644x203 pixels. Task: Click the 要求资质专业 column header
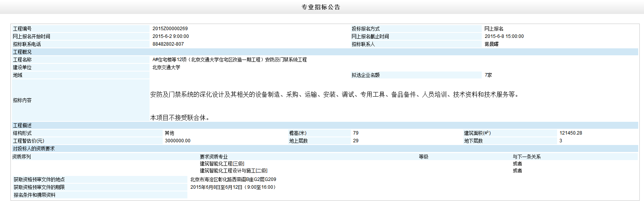pos(214,157)
